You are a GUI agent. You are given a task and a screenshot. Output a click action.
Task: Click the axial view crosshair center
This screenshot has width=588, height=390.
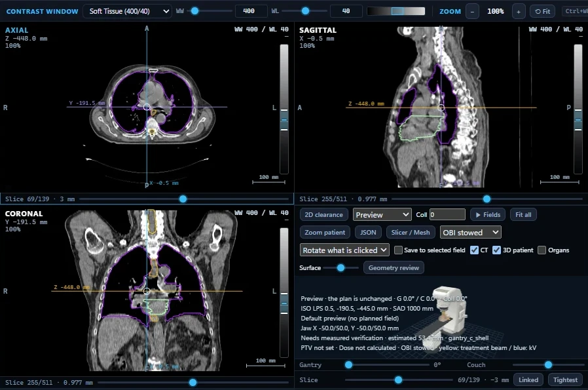147,107
